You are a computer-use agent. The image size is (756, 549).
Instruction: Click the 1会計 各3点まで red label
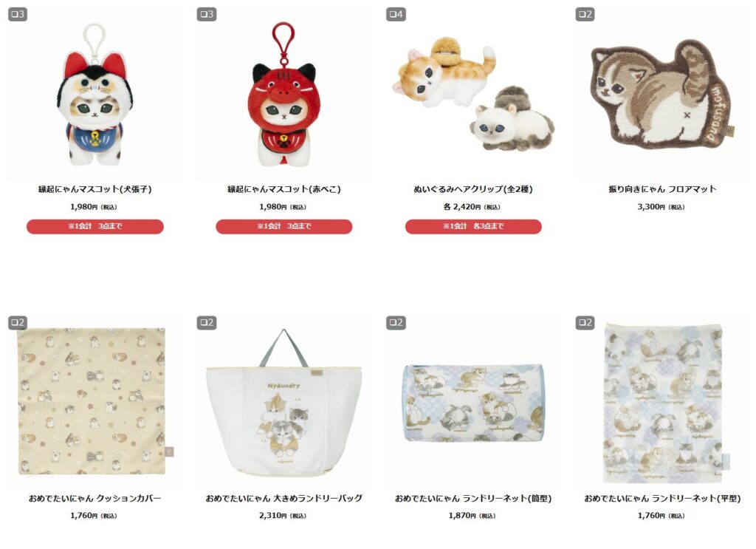(473, 226)
